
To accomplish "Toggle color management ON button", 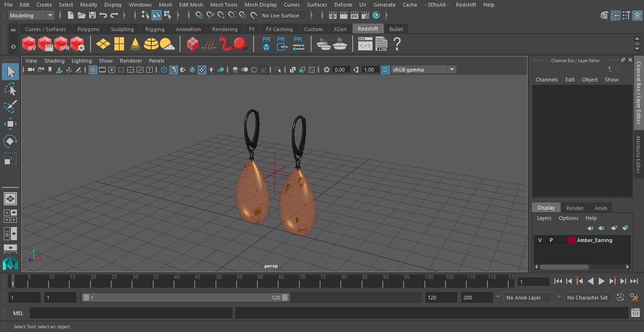I will click(x=385, y=70).
